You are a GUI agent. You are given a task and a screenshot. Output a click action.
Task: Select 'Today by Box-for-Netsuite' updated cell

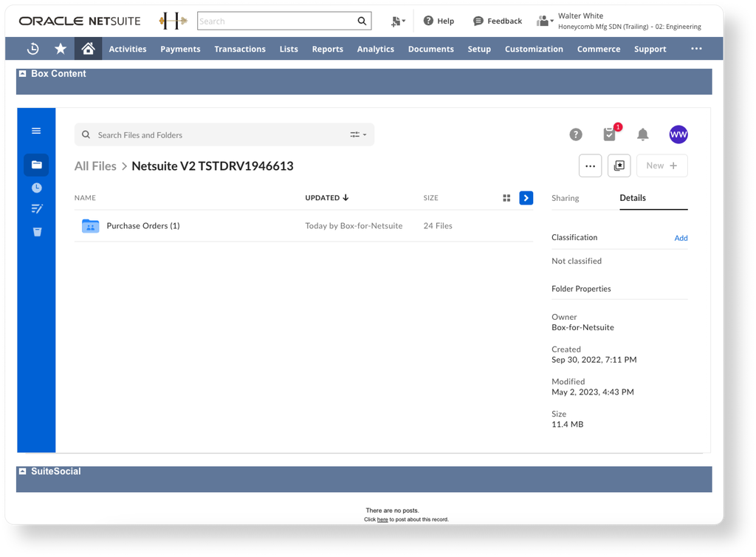coord(354,226)
